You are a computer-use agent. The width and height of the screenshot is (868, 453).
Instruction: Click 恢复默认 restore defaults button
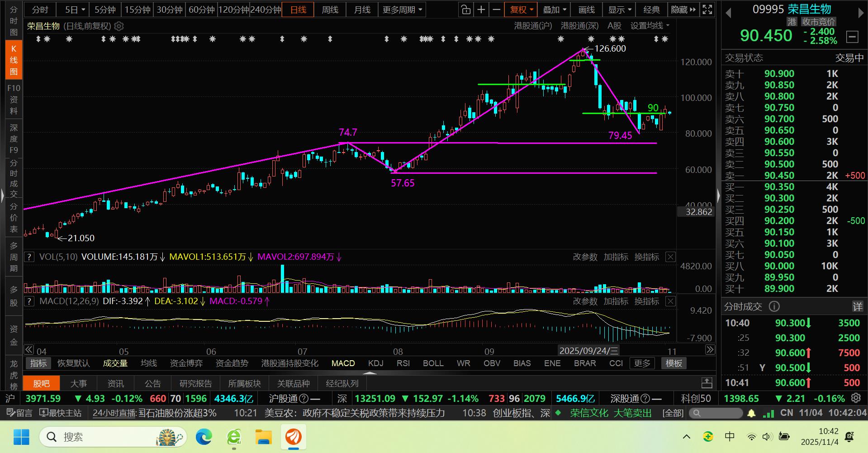pos(74,363)
